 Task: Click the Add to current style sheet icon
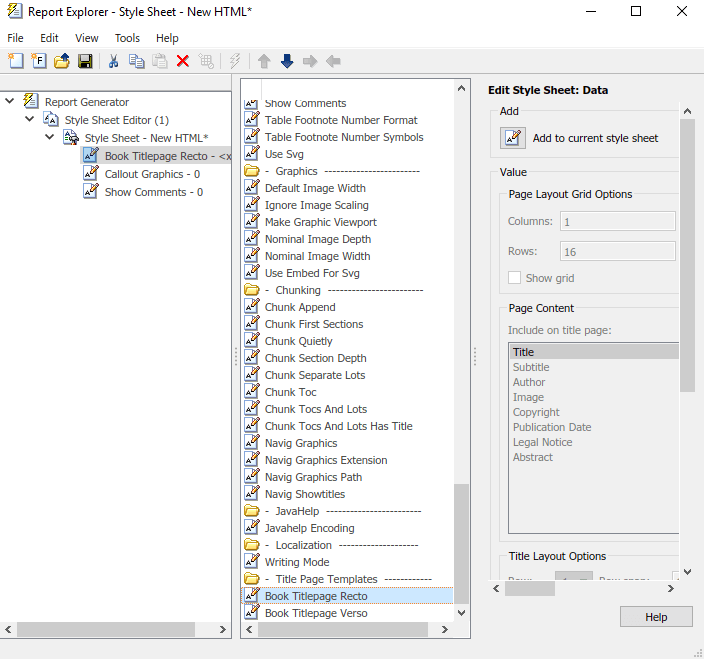(513, 138)
